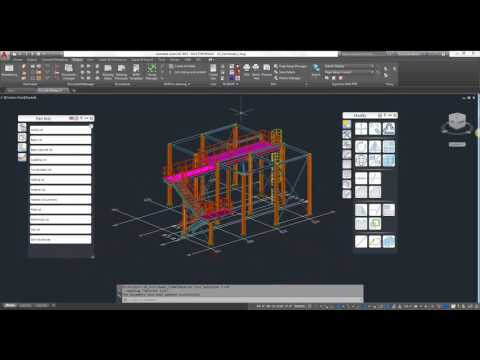Click the fourth side icon of left palette
This screenshot has width=480, height=360.
tap(22, 157)
